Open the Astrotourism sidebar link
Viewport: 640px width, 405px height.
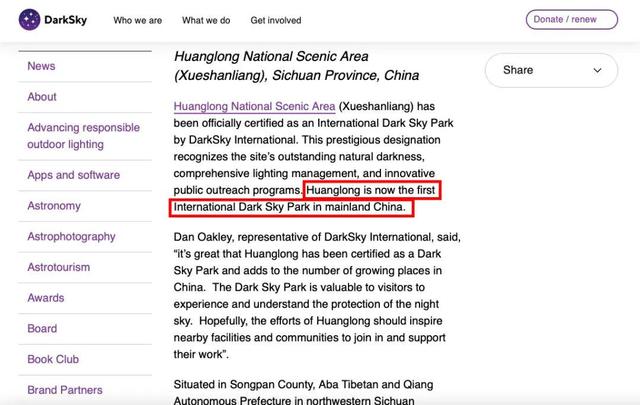(59, 267)
